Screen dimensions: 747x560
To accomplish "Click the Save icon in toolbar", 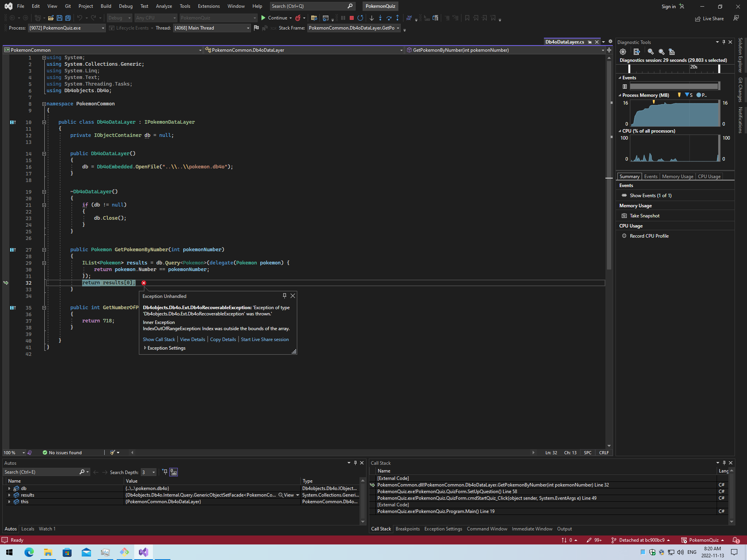I will pos(60,18).
